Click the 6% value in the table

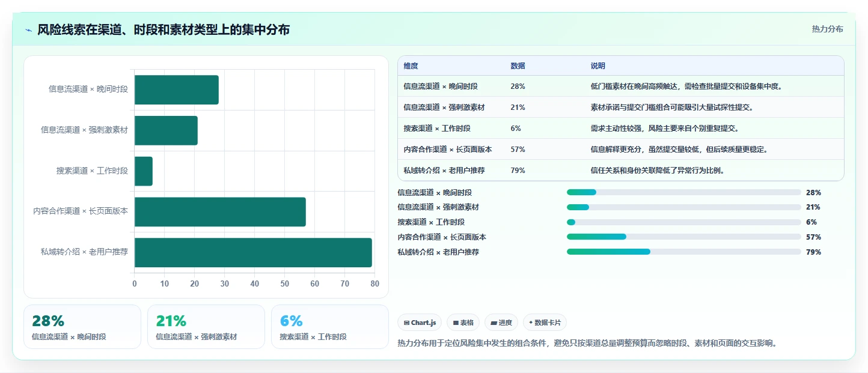point(516,129)
